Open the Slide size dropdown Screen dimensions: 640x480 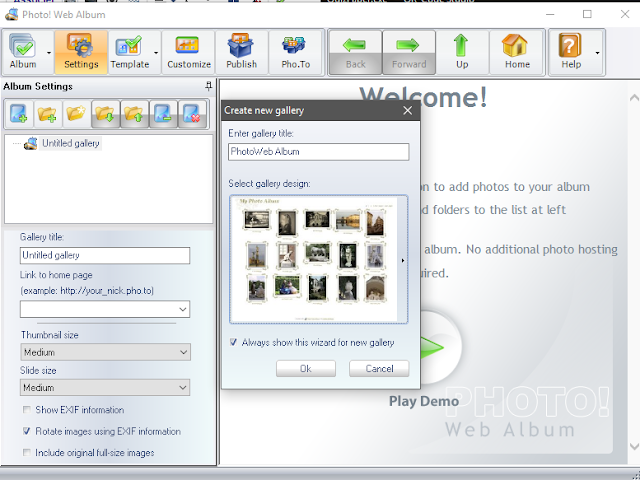(105, 387)
